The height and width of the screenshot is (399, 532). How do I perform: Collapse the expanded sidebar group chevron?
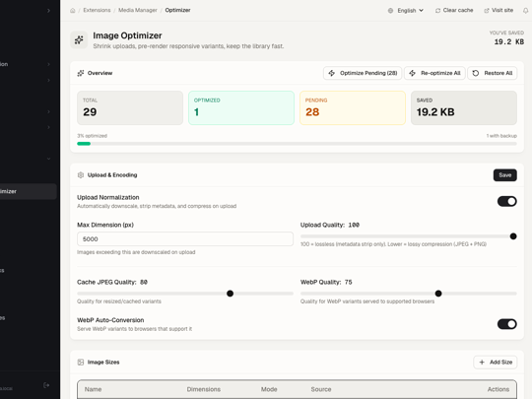point(48,159)
